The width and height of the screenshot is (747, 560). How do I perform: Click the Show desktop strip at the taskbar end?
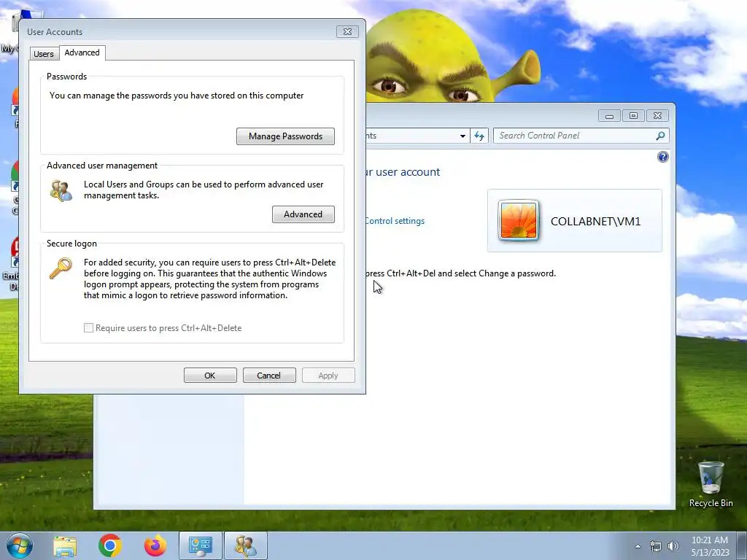(742, 545)
